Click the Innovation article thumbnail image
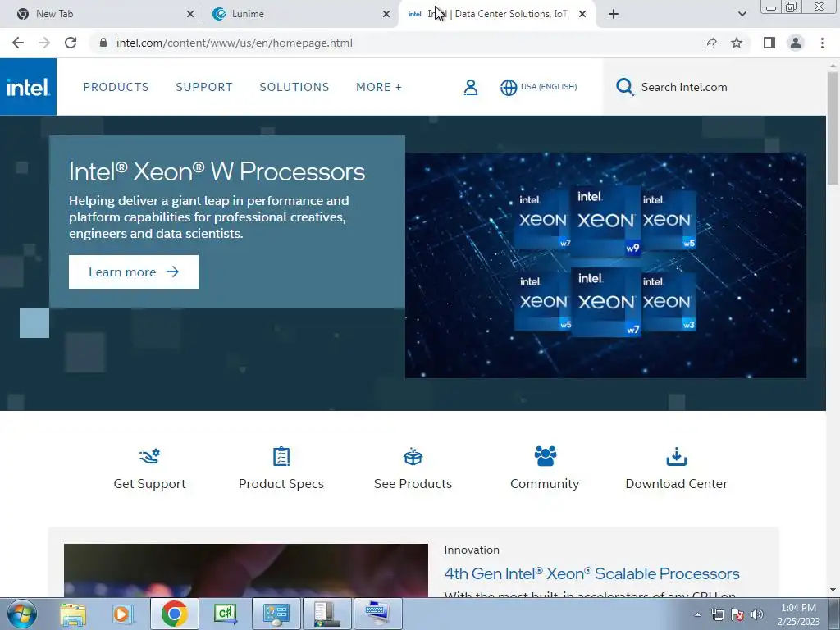 point(246,571)
